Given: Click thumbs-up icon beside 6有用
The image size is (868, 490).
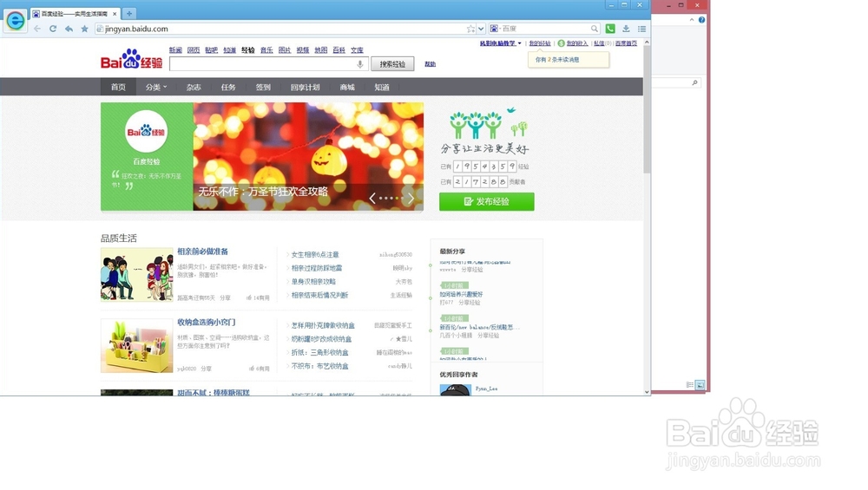Looking at the screenshot, I should pos(252,369).
